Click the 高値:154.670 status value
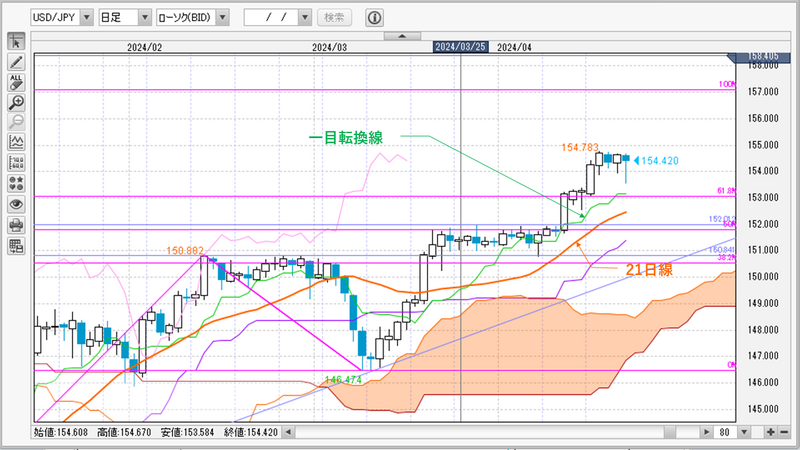This screenshot has height=450, width=800. (x=124, y=433)
